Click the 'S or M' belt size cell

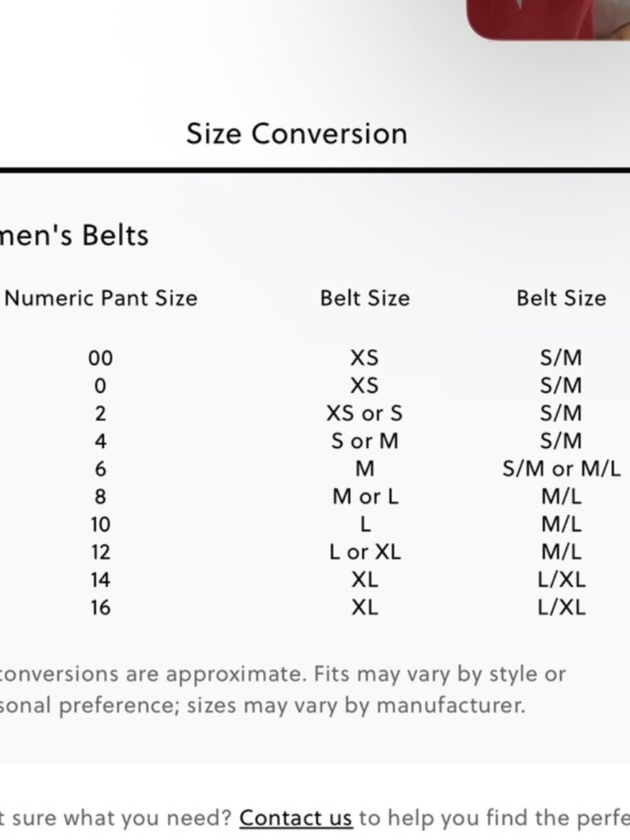coord(365,441)
